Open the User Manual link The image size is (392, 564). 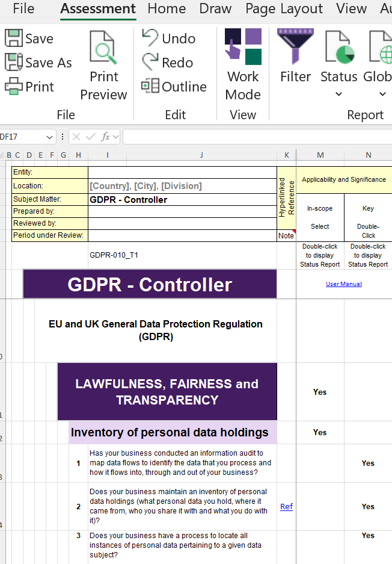(x=344, y=284)
